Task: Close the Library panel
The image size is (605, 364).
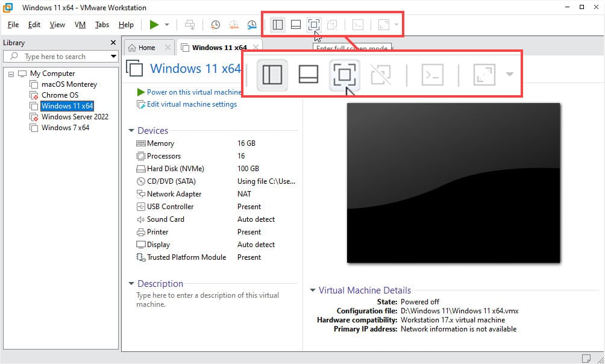Action: (x=113, y=42)
